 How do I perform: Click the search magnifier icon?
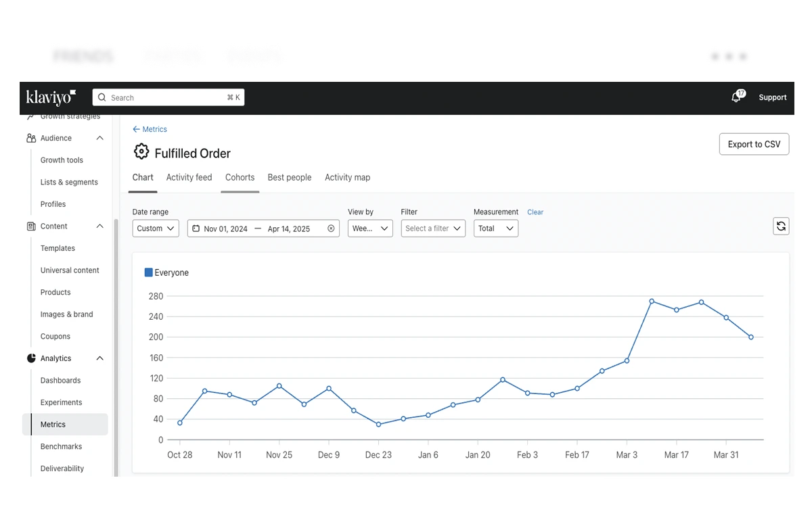pos(102,97)
